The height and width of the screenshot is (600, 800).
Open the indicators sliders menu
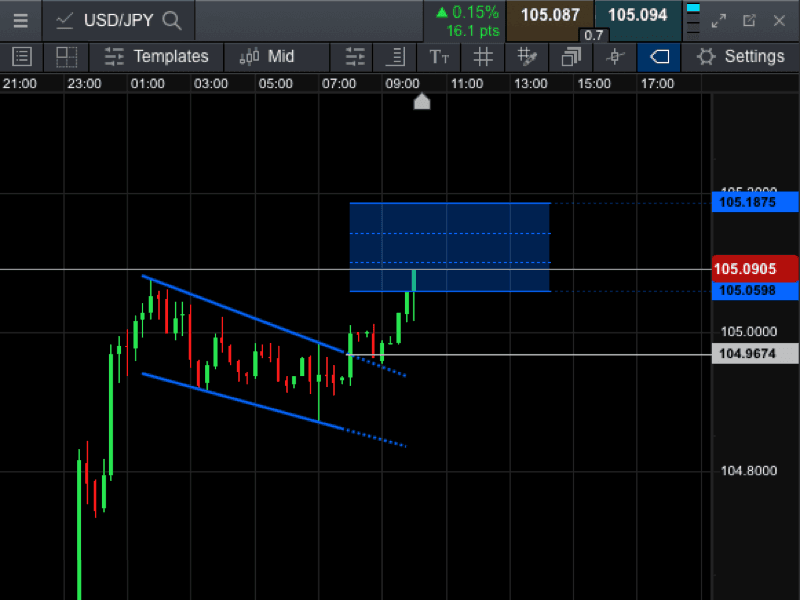point(354,57)
